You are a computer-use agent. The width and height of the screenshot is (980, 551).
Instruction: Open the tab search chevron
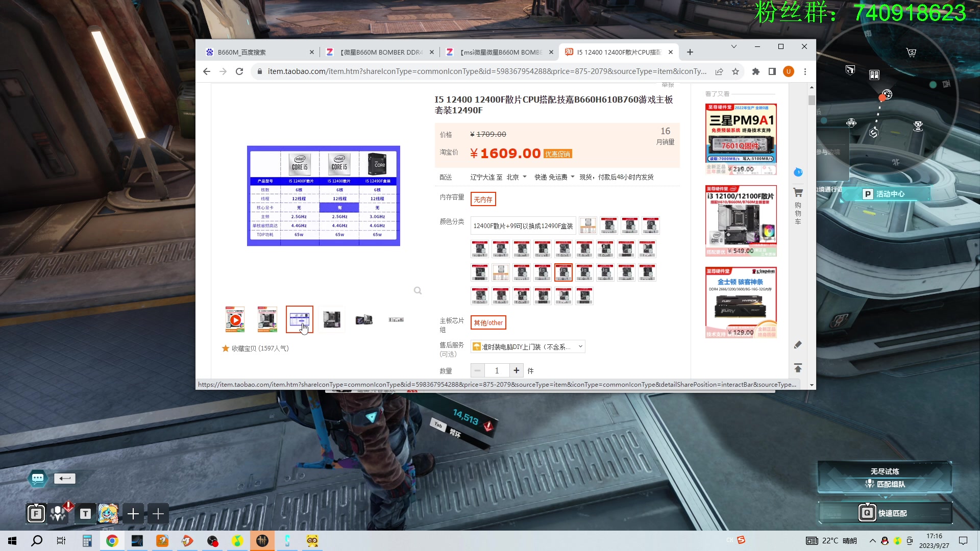tap(733, 46)
